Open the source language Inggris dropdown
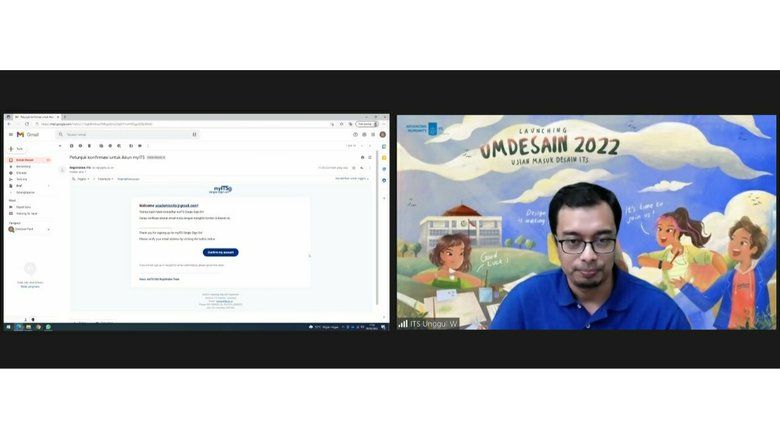This screenshot has width=780, height=439. click(x=82, y=179)
